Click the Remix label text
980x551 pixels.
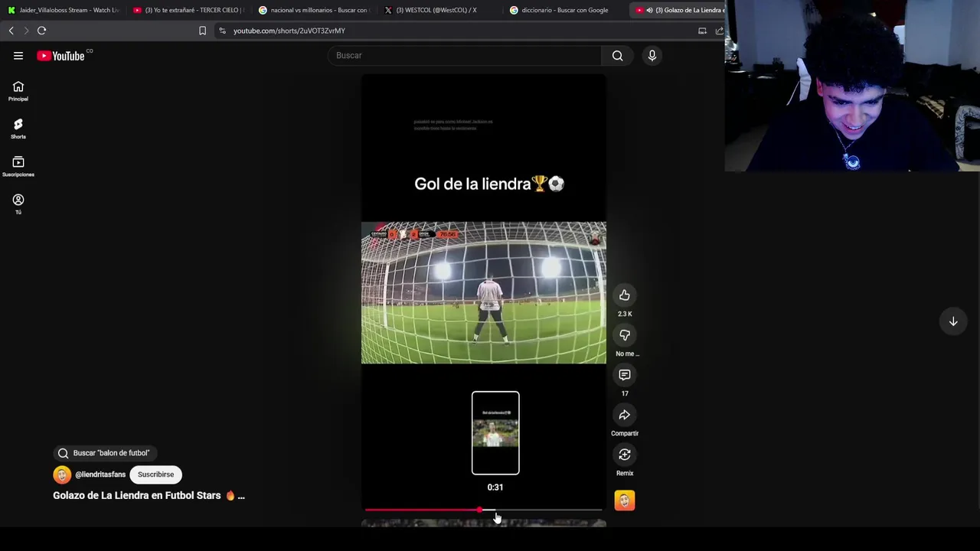pos(625,473)
